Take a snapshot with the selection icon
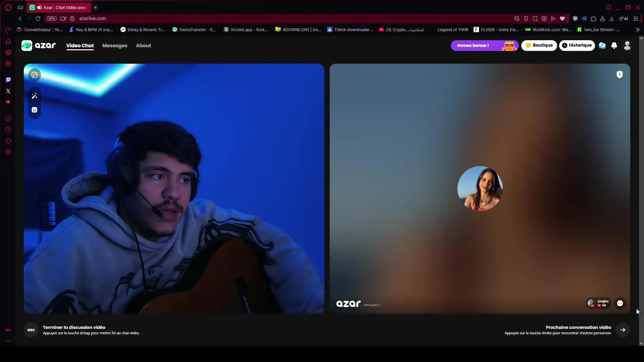The width and height of the screenshot is (644, 362). (535, 19)
